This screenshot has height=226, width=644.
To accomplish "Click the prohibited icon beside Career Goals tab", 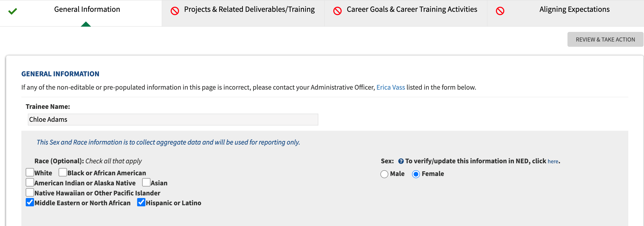I will pyautogui.click(x=337, y=11).
